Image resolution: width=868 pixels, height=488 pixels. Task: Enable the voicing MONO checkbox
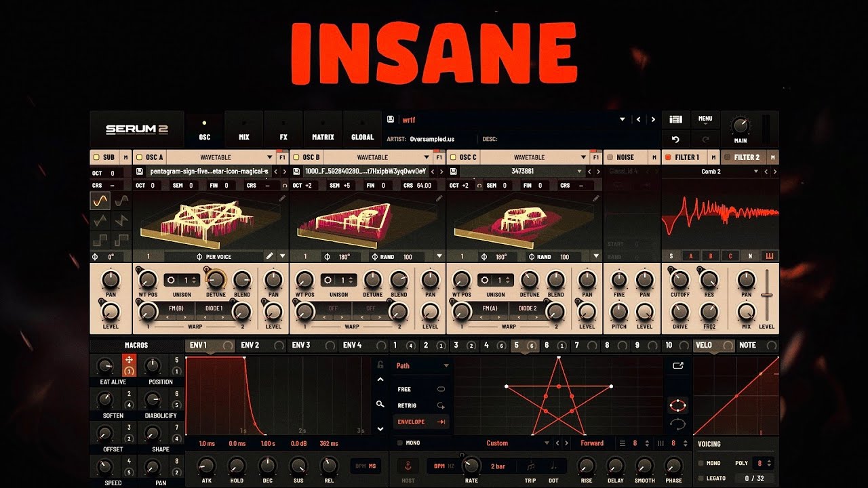pyautogui.click(x=701, y=463)
